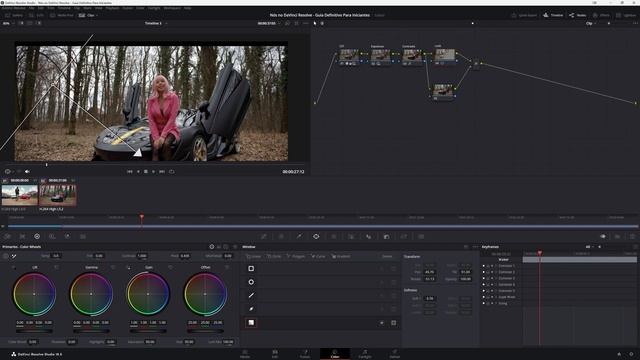
Task: Toggle the Nodes panel button
Action: tap(578, 15)
